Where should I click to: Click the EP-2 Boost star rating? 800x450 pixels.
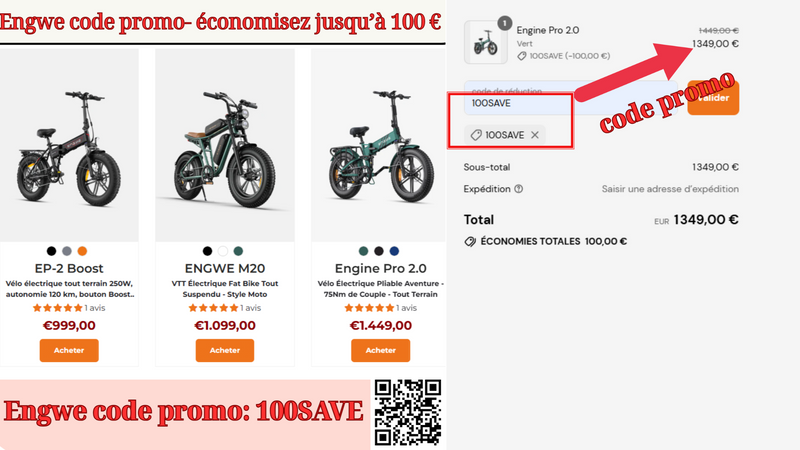pyautogui.click(x=57, y=308)
